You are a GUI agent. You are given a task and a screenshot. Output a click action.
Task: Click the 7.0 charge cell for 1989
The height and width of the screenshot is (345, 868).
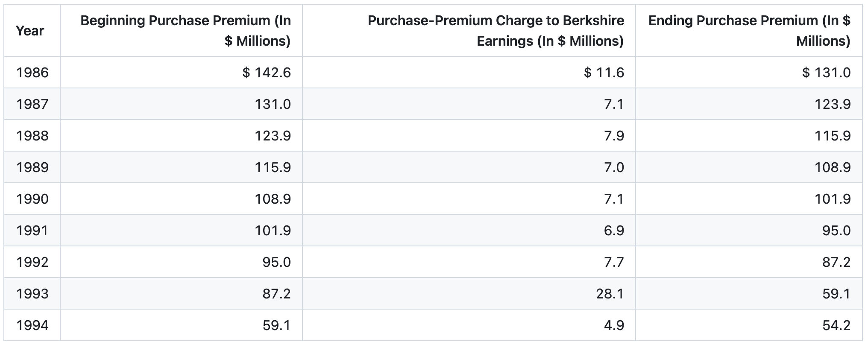(614, 167)
